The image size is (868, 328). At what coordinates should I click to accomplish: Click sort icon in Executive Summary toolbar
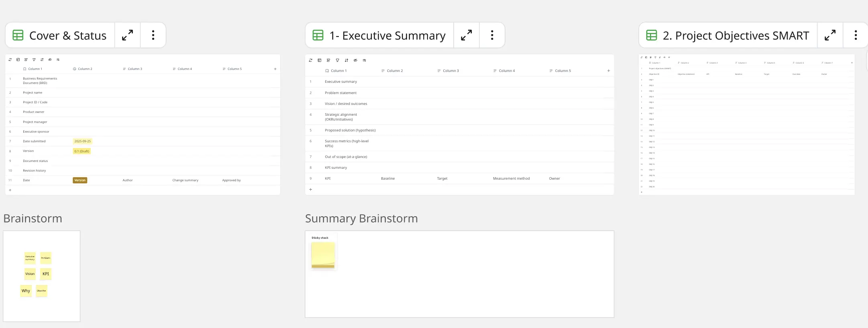[x=346, y=60]
